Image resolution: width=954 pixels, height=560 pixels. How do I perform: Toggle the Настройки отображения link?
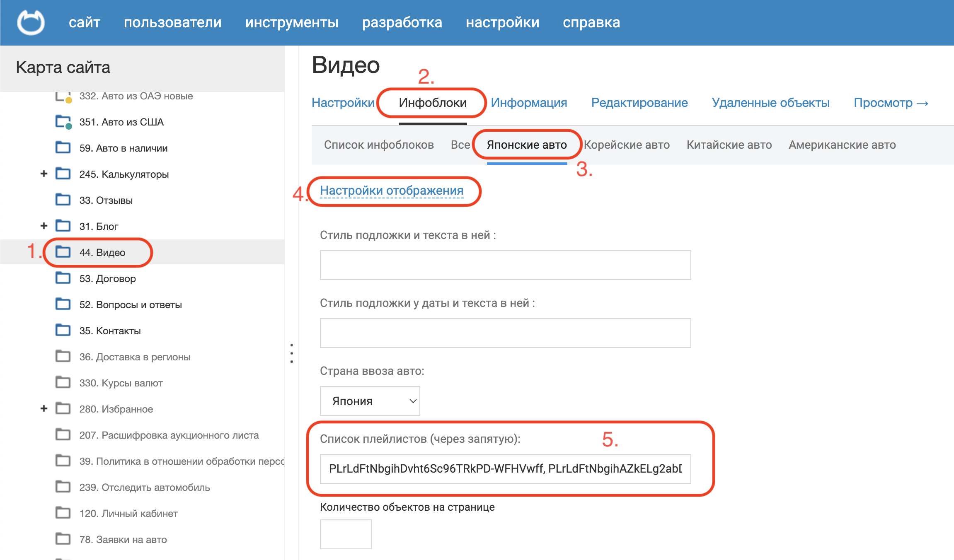pos(392,191)
